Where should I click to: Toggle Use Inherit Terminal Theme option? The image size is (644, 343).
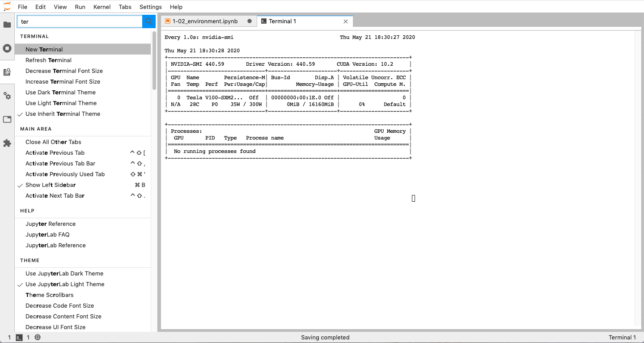(x=63, y=114)
